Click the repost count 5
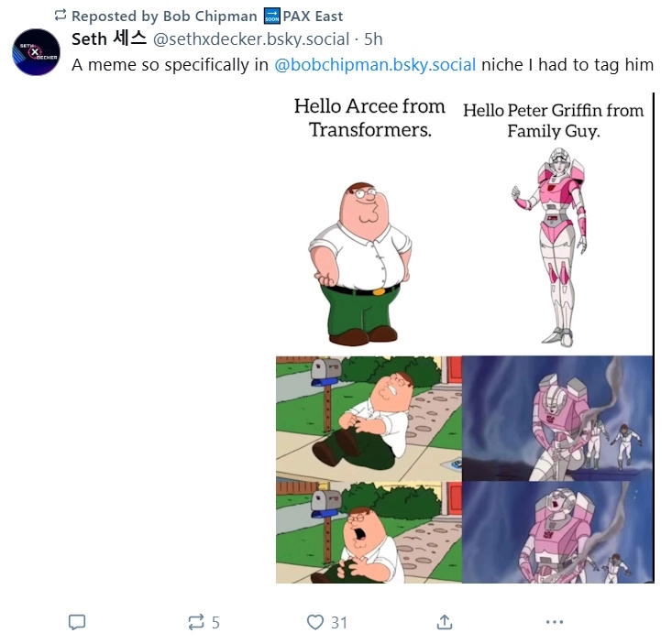 coord(215,623)
